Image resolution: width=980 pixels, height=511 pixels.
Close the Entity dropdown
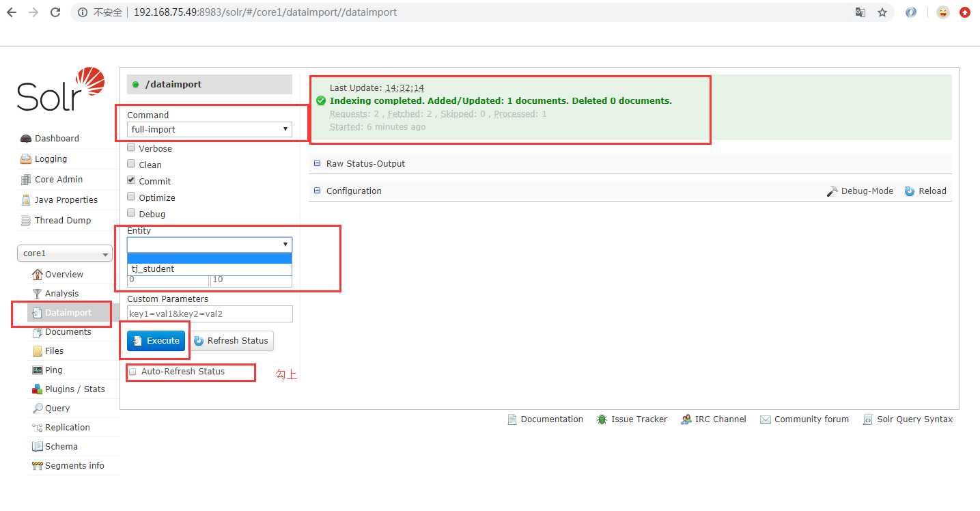point(210,245)
